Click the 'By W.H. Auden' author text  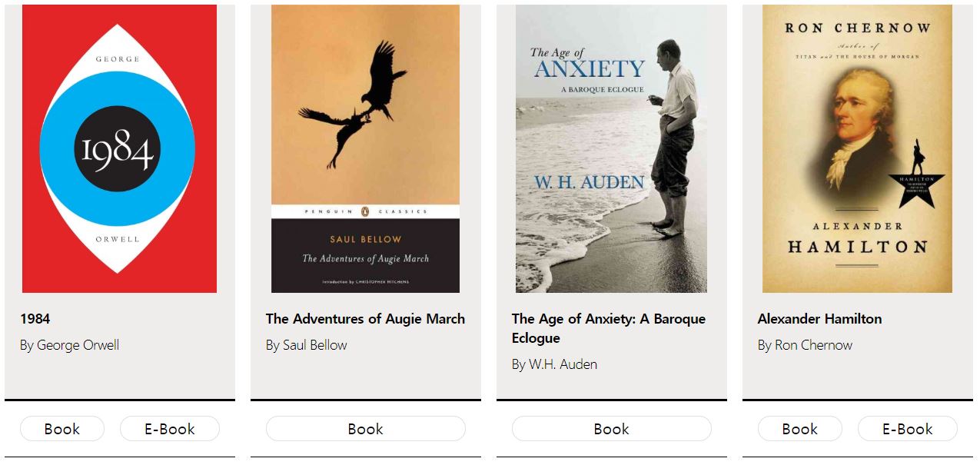(554, 364)
